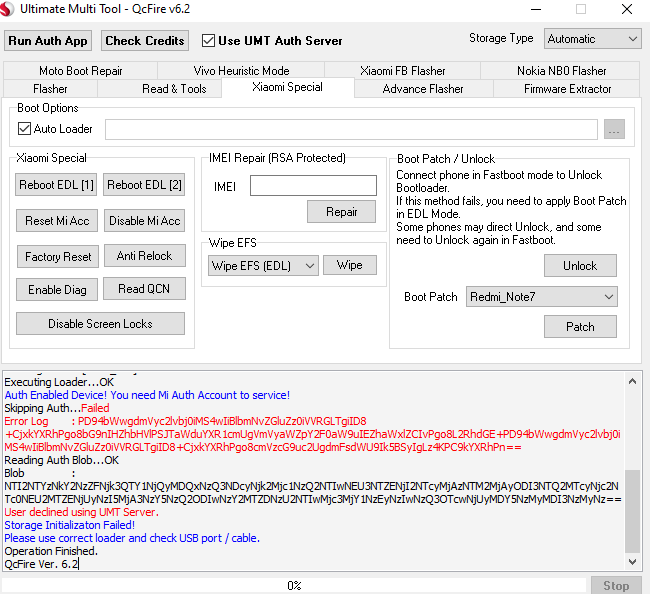This screenshot has height=594, width=650.
Task: Open the Wipe EFS (EDL) dropdown
Action: pyautogui.click(x=263, y=265)
